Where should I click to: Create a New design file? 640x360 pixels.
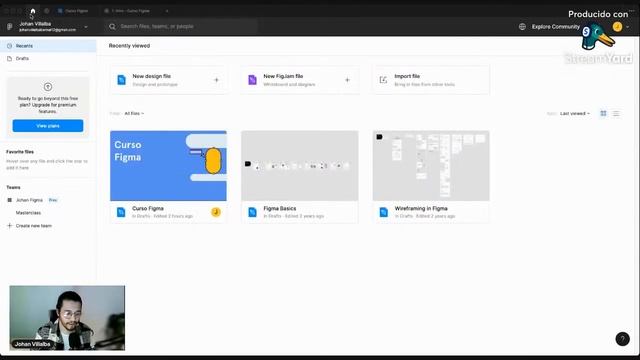tap(169, 80)
